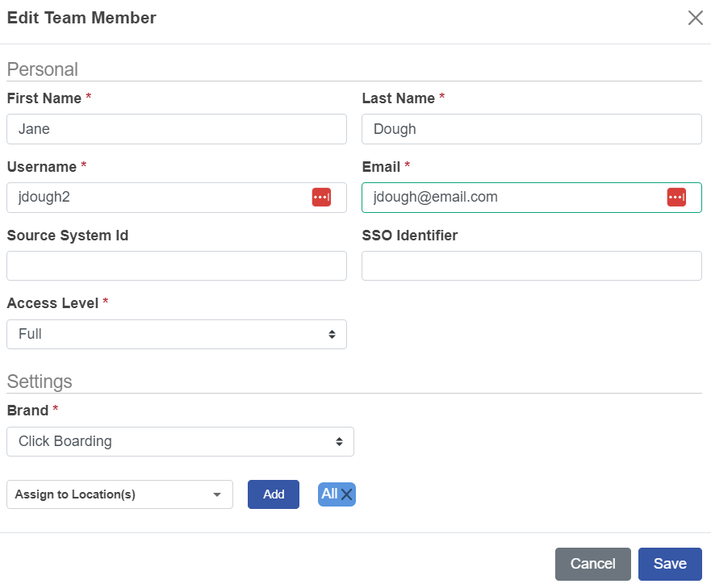Close the Edit Team Member dialog

(695, 18)
